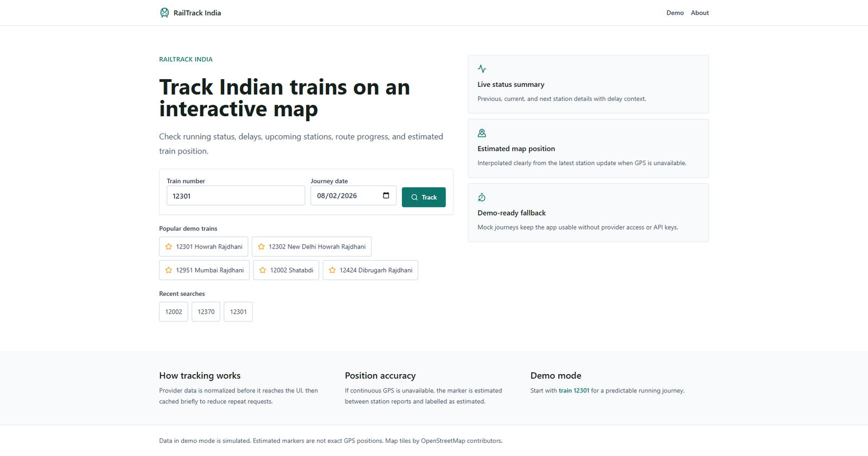
Task: Focus the Journey date field
Action: click(x=353, y=195)
